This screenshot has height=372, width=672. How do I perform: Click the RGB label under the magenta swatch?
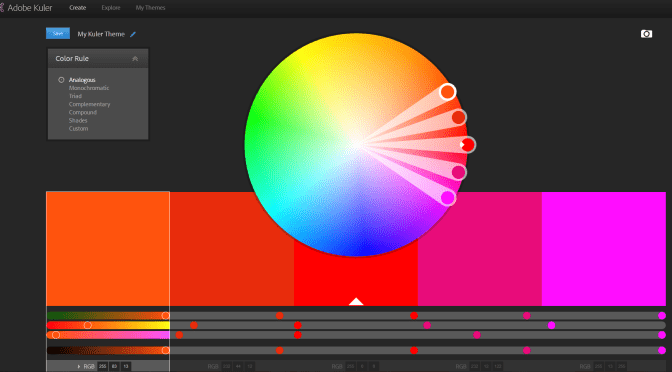point(585,366)
